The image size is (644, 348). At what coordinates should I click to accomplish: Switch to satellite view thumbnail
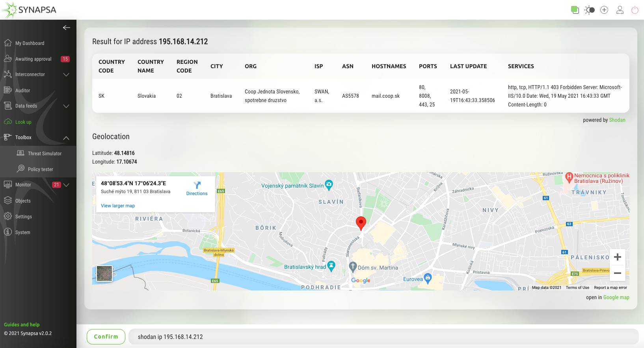(104, 274)
